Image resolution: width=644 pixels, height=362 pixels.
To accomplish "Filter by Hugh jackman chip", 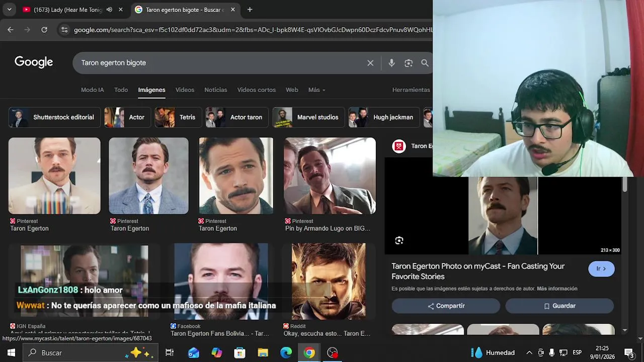I will pyautogui.click(x=383, y=117).
